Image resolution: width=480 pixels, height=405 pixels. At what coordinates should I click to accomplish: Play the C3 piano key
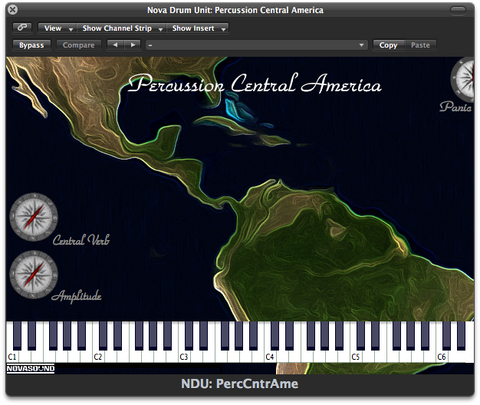tap(184, 357)
